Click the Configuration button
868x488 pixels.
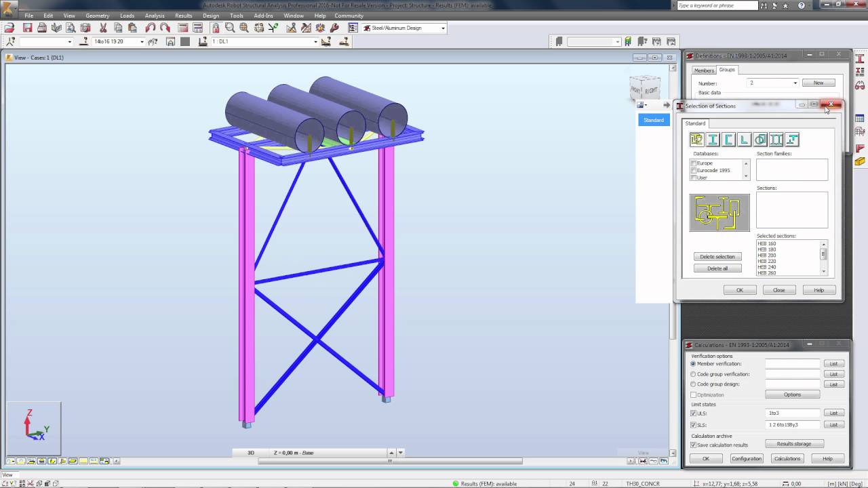pyautogui.click(x=747, y=459)
